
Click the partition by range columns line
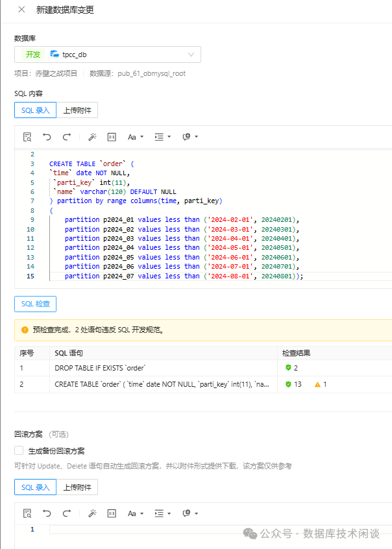[x=136, y=201]
